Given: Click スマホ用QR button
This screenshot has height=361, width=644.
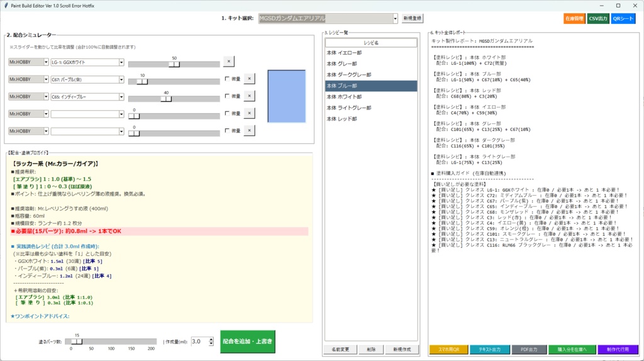Looking at the screenshot, I should pos(448,350).
